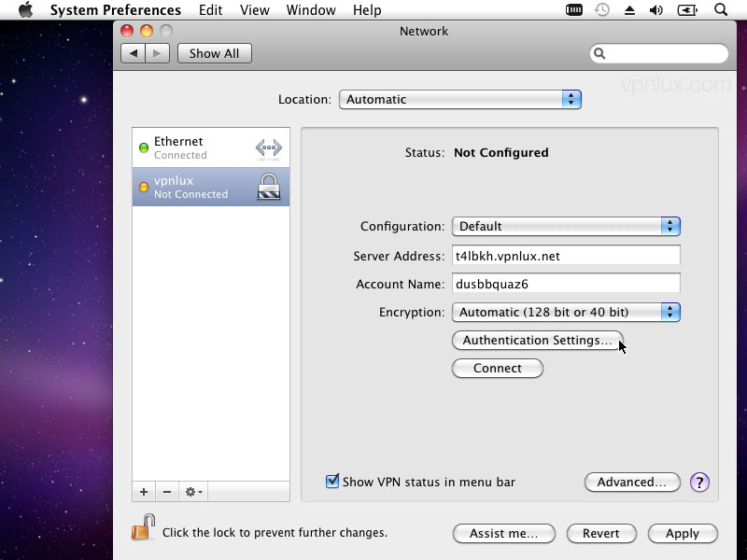Open Authentication Settings
747x560 pixels.
tap(538, 341)
